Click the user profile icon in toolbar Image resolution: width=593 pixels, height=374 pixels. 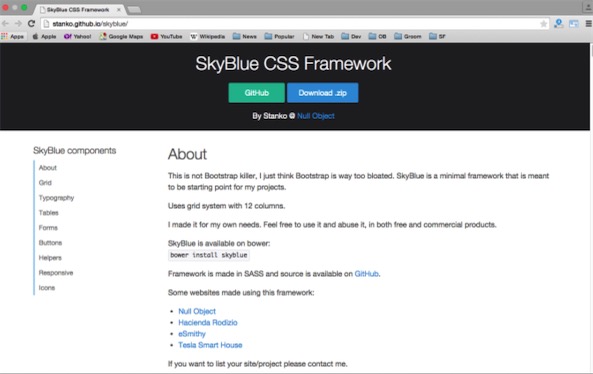click(x=559, y=23)
